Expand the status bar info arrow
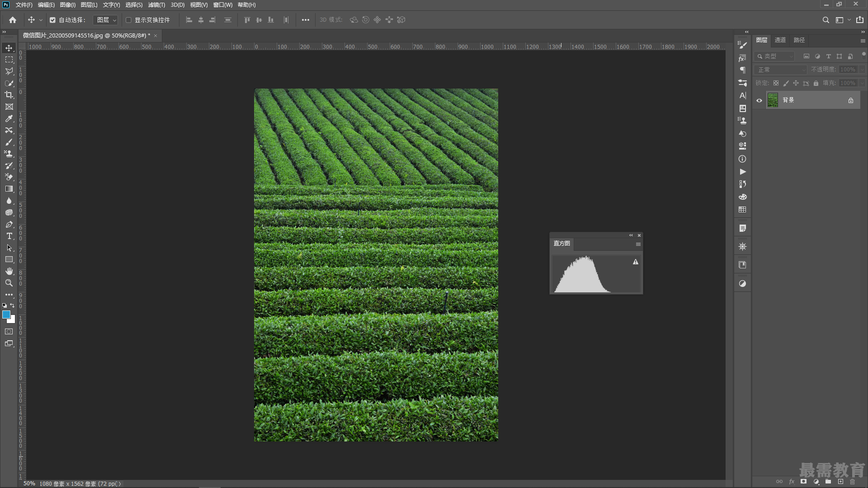Viewport: 868px width, 488px height. point(120,483)
